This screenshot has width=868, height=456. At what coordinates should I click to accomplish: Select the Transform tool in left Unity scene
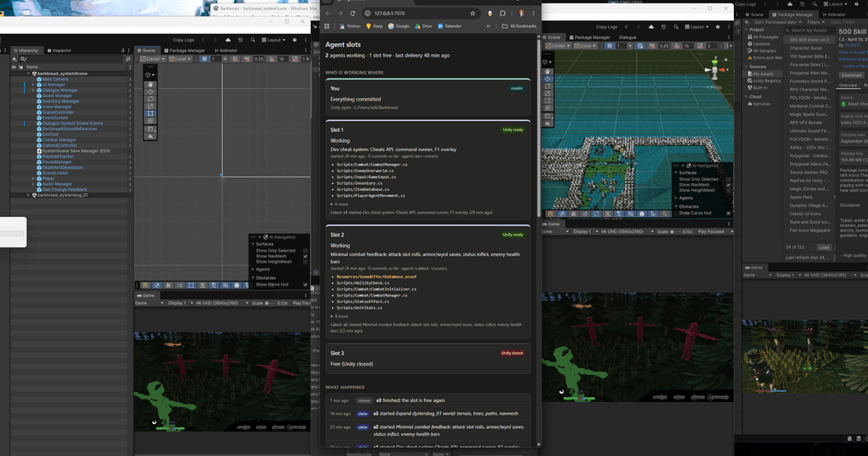point(150,121)
